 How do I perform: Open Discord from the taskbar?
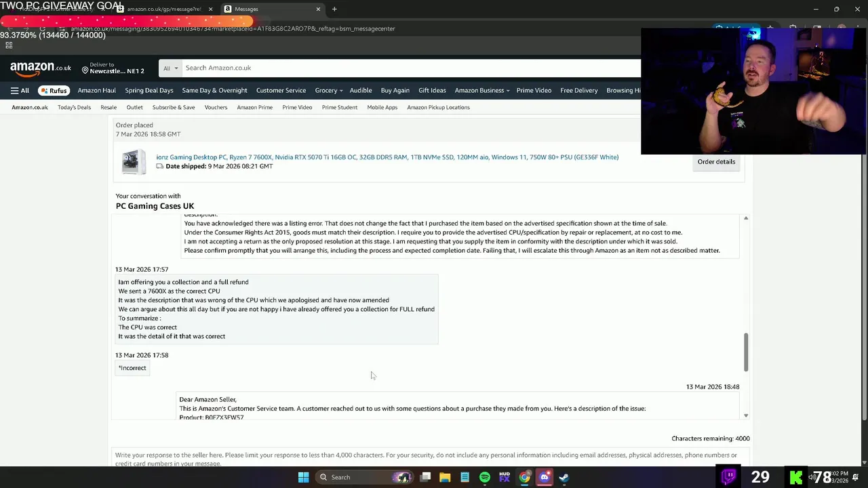pos(544,477)
